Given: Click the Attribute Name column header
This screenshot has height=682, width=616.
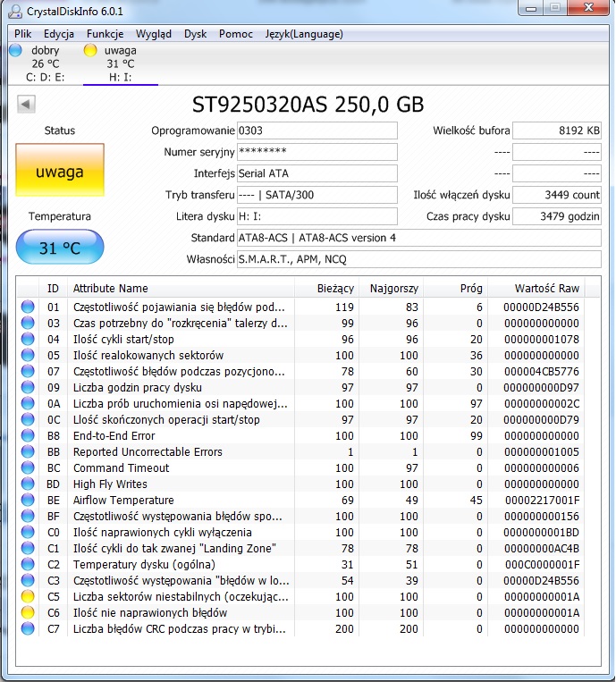Looking at the screenshot, I should tap(181, 289).
